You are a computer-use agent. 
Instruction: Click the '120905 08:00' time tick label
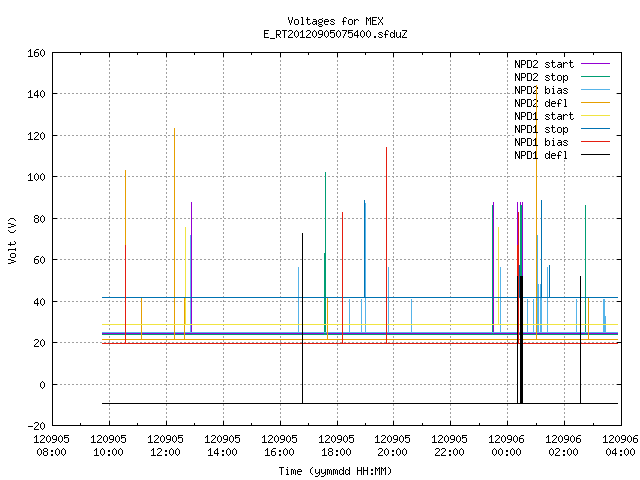pos(51,446)
